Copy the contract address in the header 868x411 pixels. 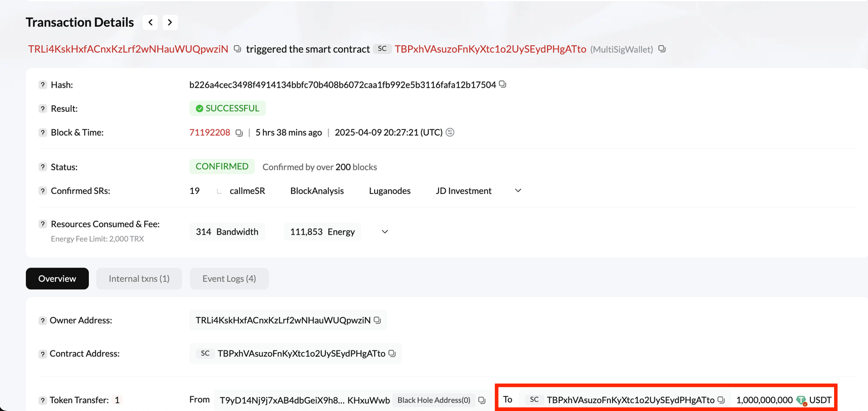tap(662, 49)
